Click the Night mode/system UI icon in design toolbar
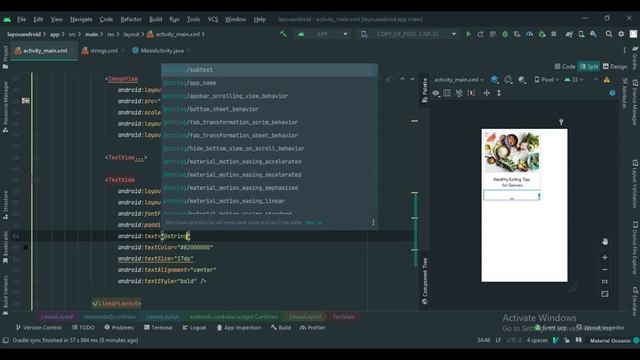 click(x=522, y=80)
